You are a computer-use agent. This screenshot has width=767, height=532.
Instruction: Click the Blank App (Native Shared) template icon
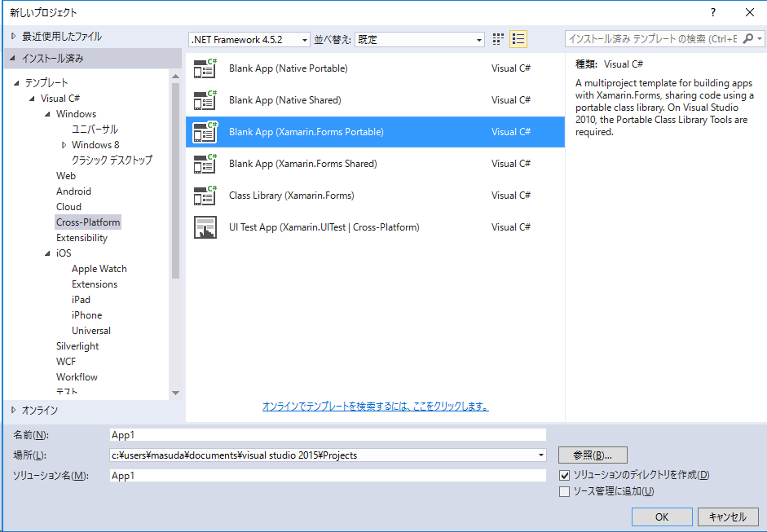(205, 100)
